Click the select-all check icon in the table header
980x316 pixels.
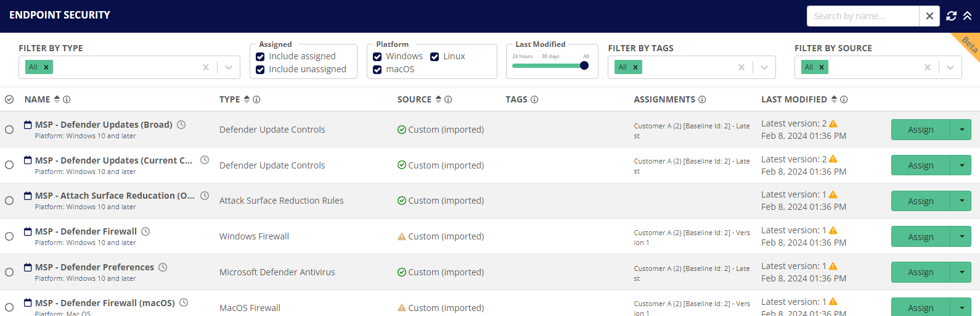pos(9,99)
